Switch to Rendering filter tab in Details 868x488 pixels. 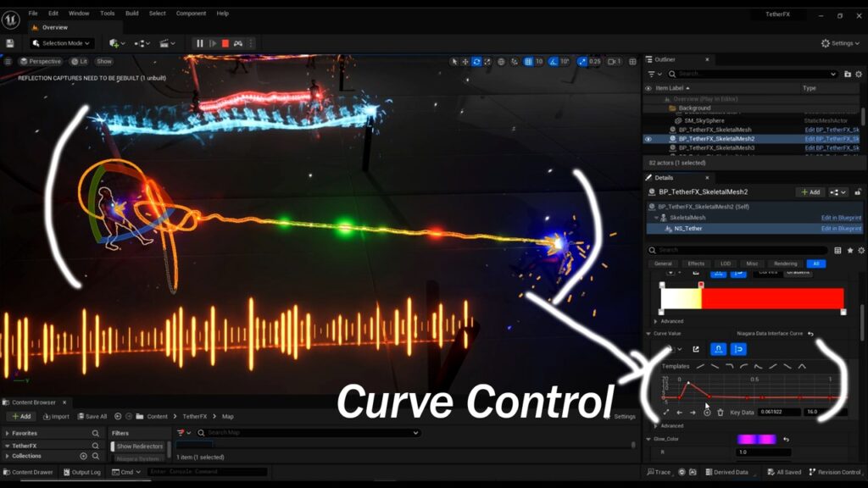coord(785,263)
